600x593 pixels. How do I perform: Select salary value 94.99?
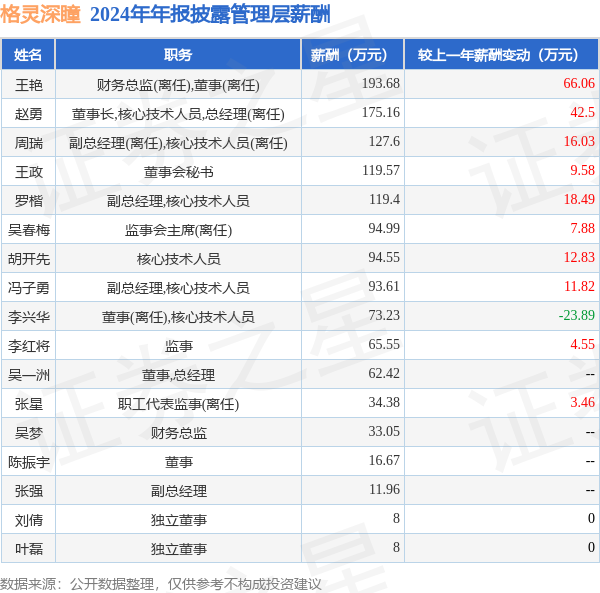384,229
